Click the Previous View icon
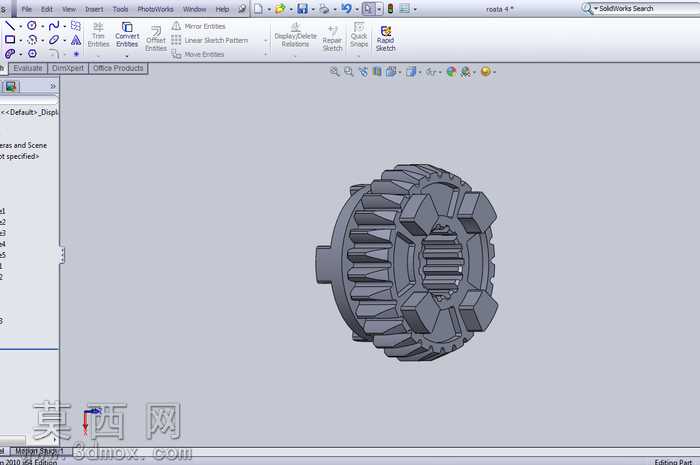This screenshot has width=700, height=465. 363,71
